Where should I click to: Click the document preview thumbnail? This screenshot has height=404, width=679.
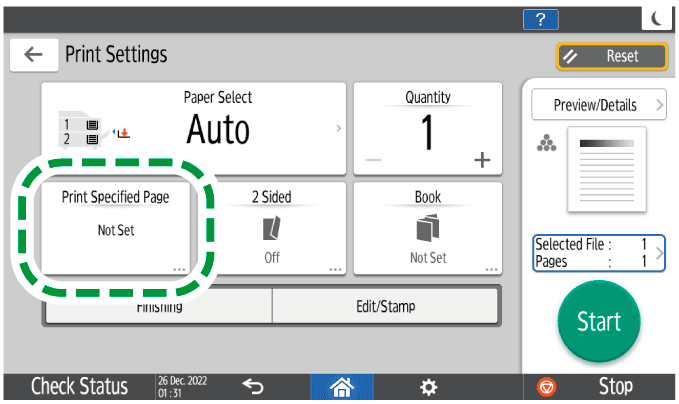coord(600,169)
